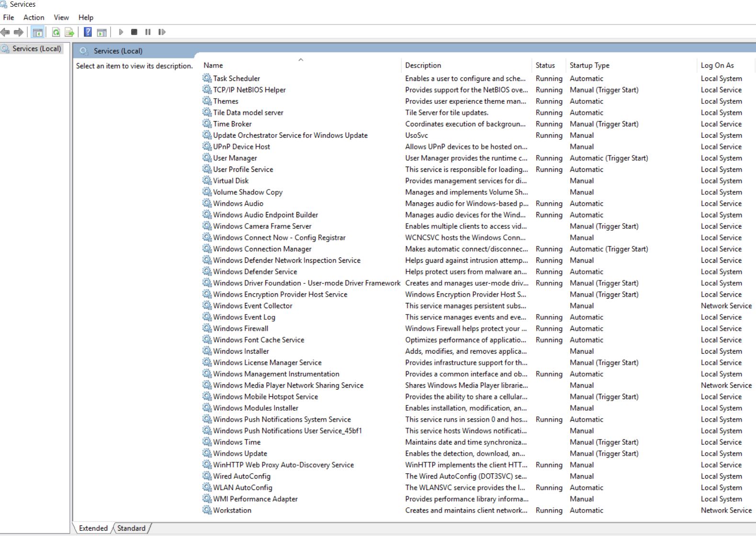Click the Pause Service icon

[x=148, y=32]
